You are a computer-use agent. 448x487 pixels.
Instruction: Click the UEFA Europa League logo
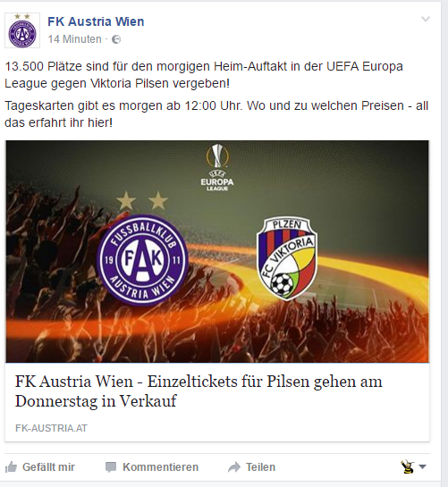click(x=217, y=167)
